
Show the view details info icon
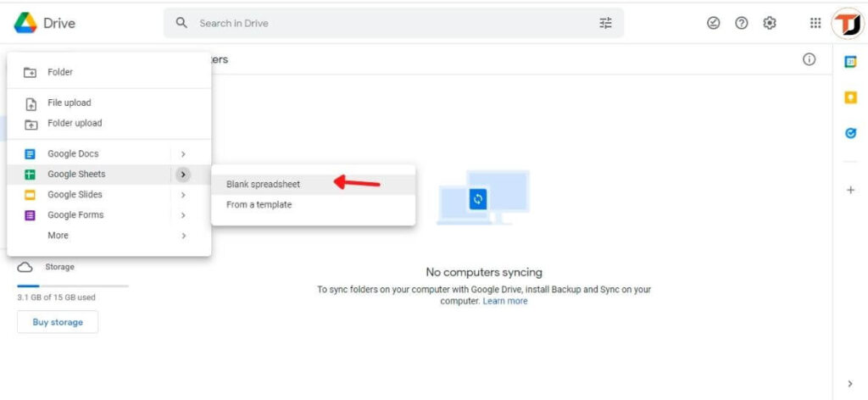pos(809,59)
